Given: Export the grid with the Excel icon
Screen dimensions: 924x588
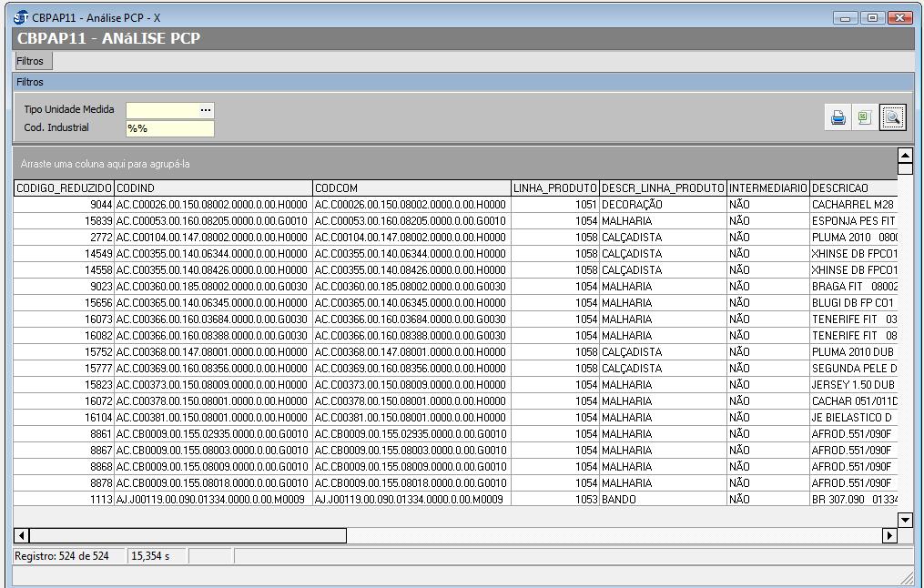Looking at the screenshot, I should (865, 117).
